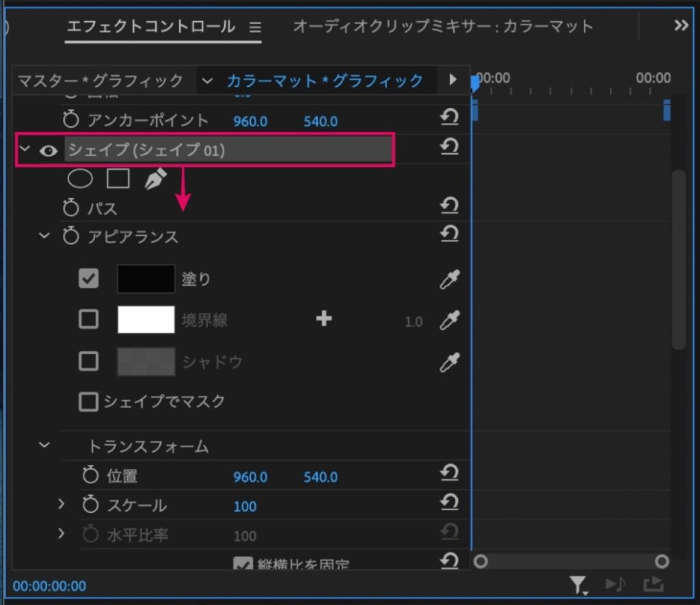The width and height of the screenshot is (700, 605).
Task: Reset the アピアランス parameter
Action: coord(449,234)
